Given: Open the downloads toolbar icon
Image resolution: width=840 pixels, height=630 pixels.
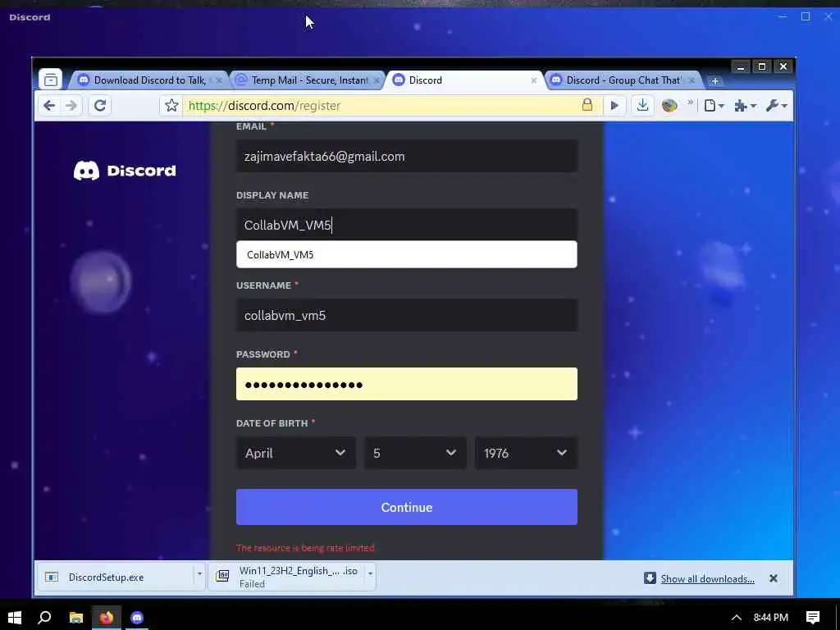Looking at the screenshot, I should point(642,105).
